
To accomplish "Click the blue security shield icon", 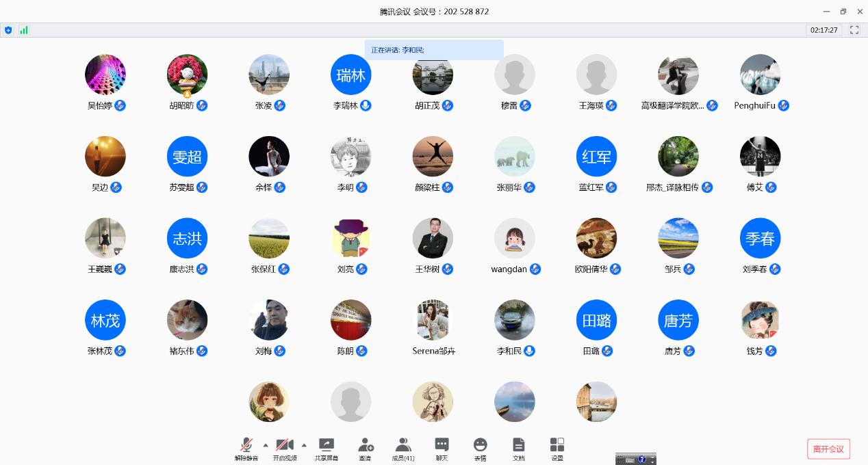I will click(8, 30).
